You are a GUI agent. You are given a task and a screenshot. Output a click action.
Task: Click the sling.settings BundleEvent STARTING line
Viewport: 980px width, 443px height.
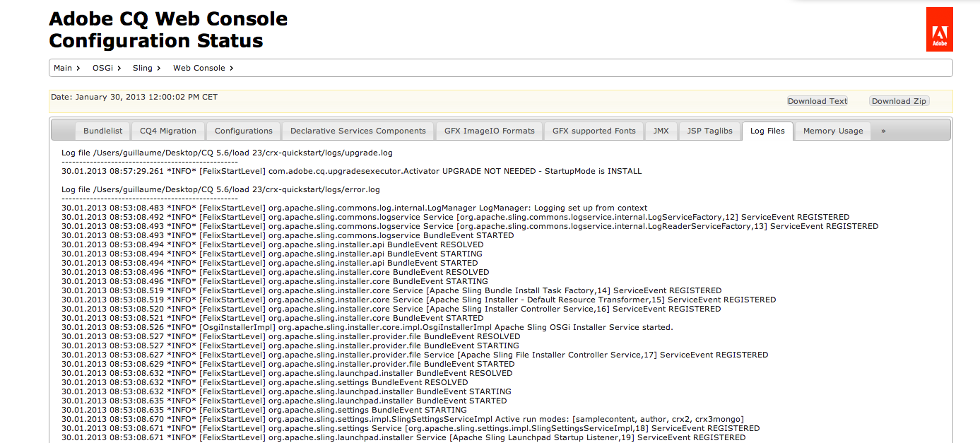click(264, 410)
